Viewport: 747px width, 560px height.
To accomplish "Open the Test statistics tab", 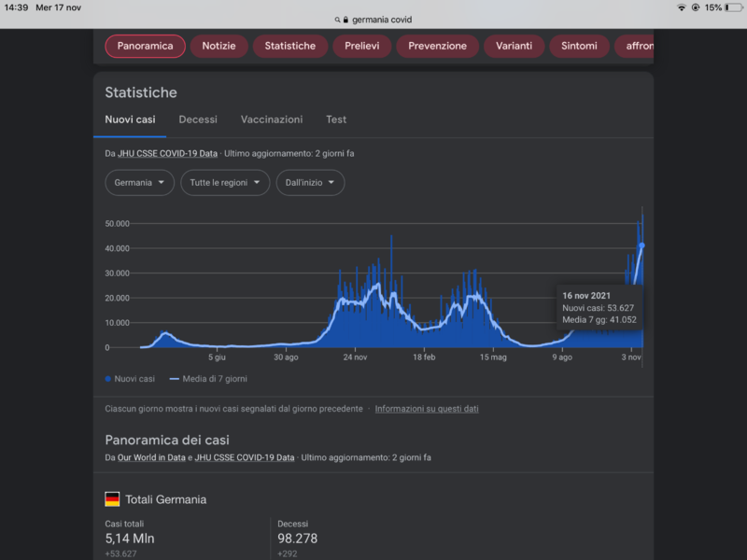I will (x=336, y=119).
